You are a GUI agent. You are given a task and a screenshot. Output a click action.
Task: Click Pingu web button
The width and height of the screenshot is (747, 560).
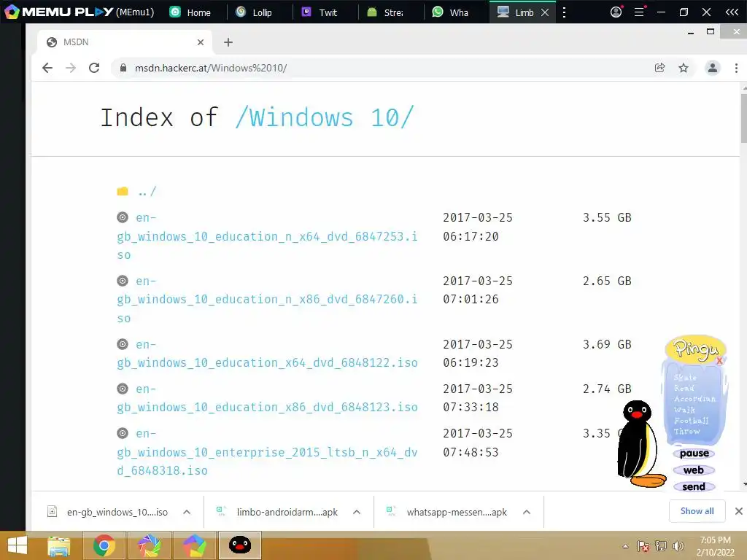pos(694,470)
